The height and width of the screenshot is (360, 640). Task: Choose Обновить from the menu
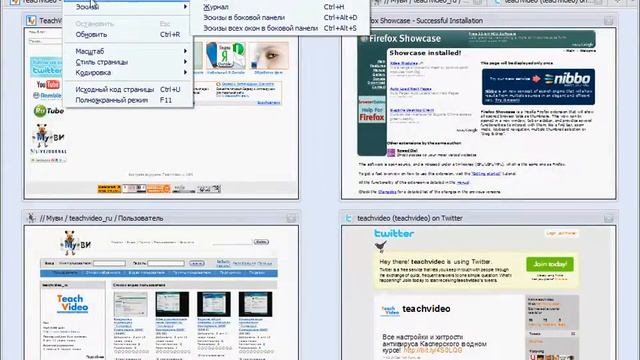tap(129, 35)
